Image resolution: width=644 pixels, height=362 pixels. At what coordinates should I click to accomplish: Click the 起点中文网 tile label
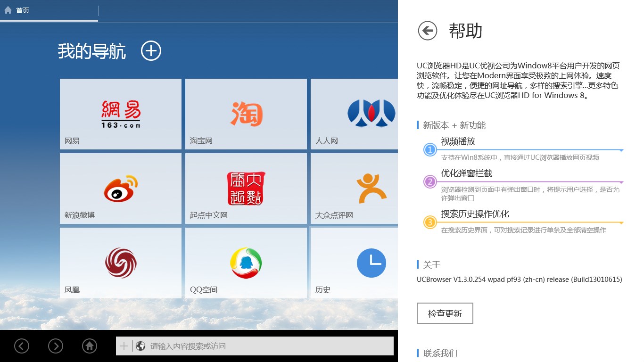(x=209, y=215)
